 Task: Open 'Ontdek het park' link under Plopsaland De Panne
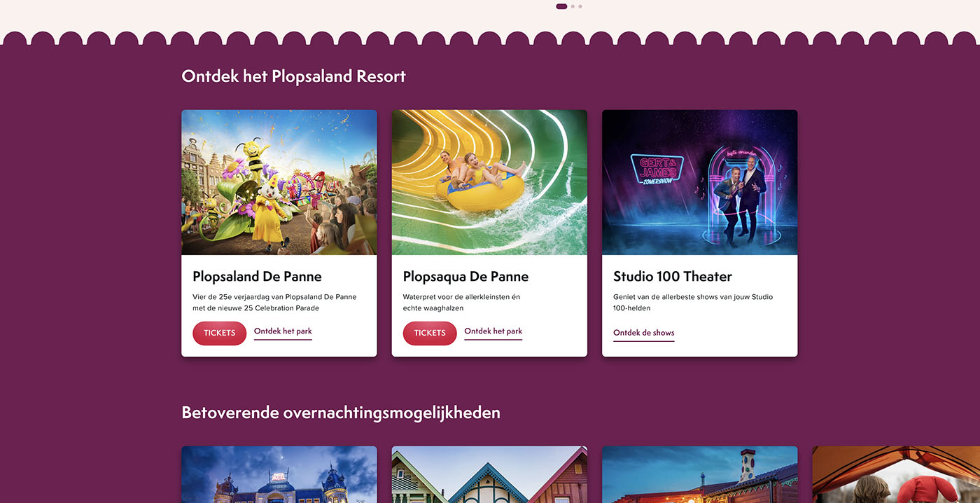283,331
